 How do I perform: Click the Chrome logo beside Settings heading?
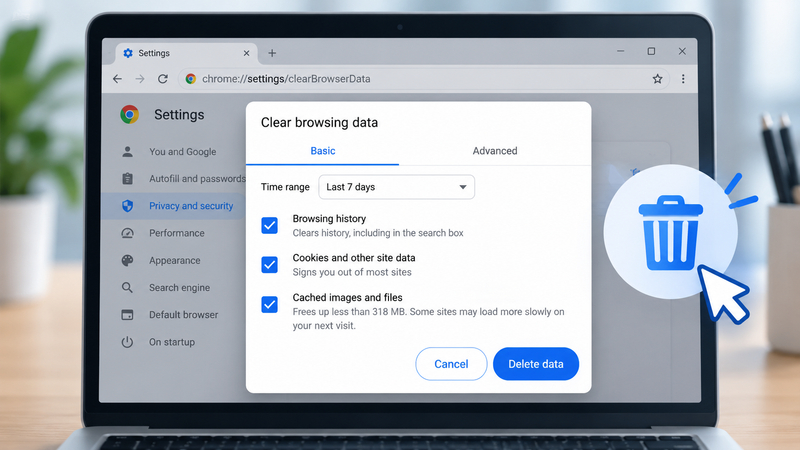130,114
